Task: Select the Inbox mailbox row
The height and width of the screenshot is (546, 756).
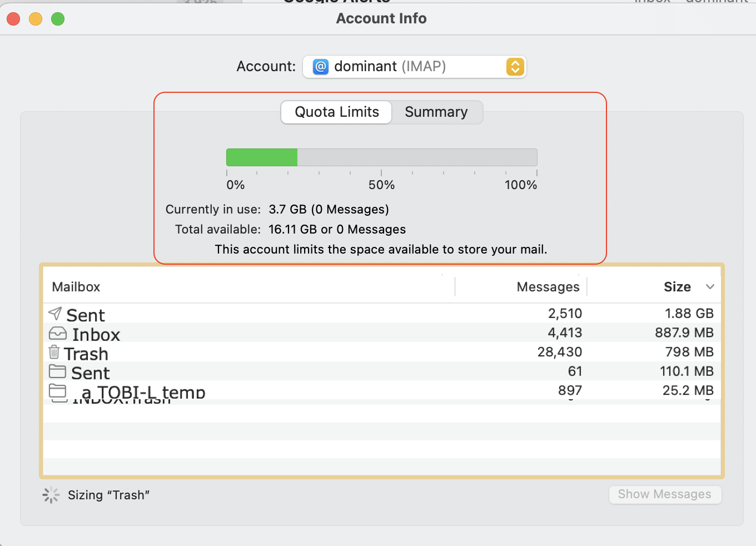Action: [x=382, y=332]
